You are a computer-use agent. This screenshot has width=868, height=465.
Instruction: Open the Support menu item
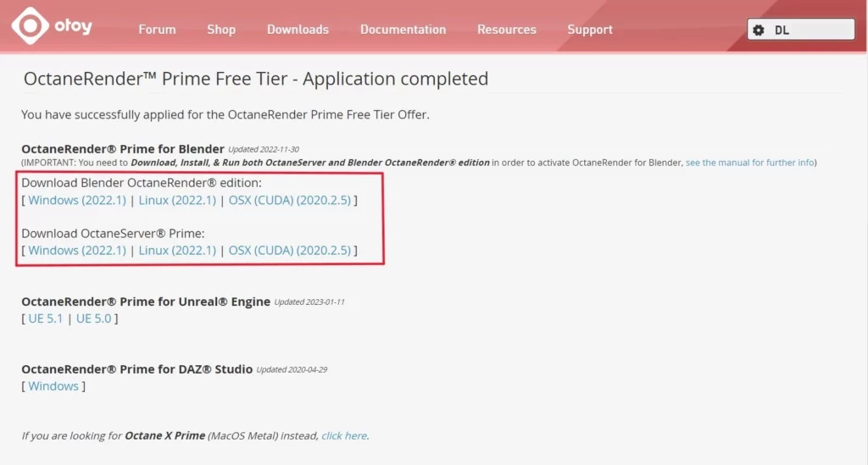pyautogui.click(x=590, y=30)
